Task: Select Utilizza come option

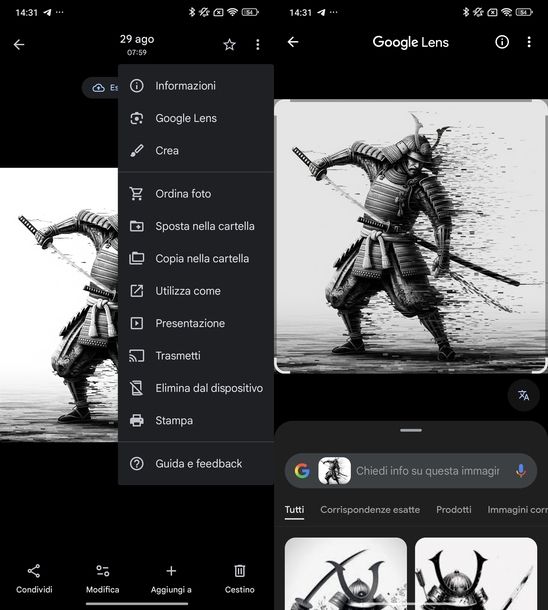Action: (x=196, y=291)
